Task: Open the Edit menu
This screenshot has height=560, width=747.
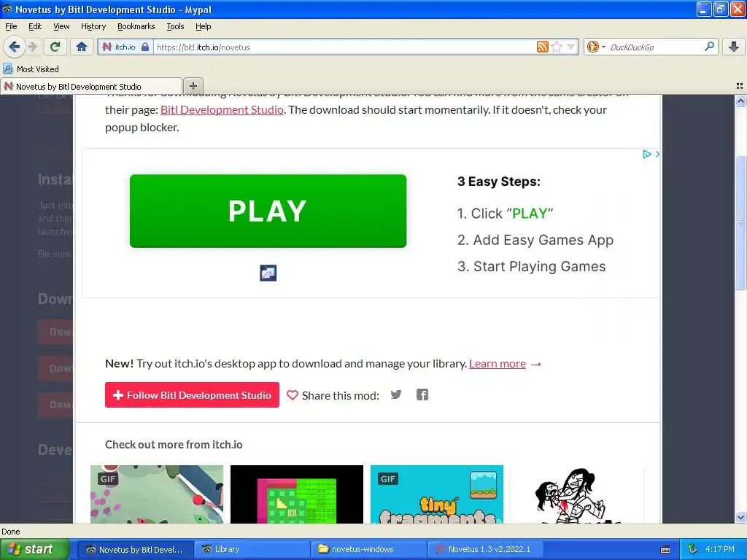Action: (x=35, y=26)
